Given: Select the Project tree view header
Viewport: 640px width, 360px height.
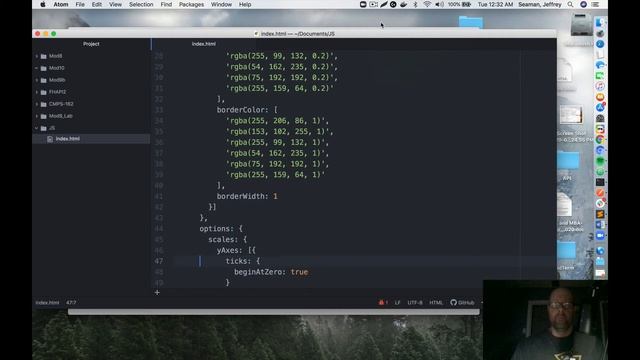Looking at the screenshot, I should tap(91, 44).
